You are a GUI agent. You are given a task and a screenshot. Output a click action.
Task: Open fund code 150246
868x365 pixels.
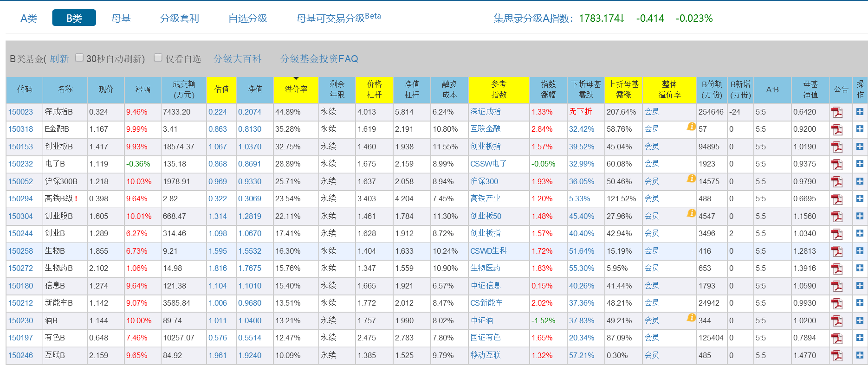pyautogui.click(x=20, y=355)
